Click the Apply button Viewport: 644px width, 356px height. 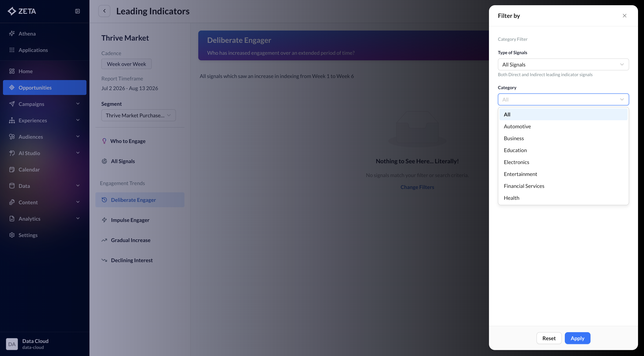coord(577,338)
